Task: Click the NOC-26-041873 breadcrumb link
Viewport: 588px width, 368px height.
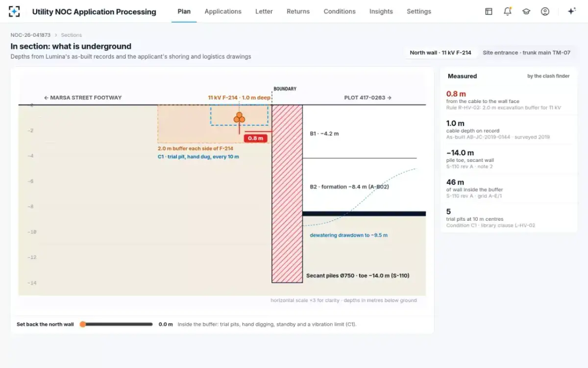Action: coord(30,35)
